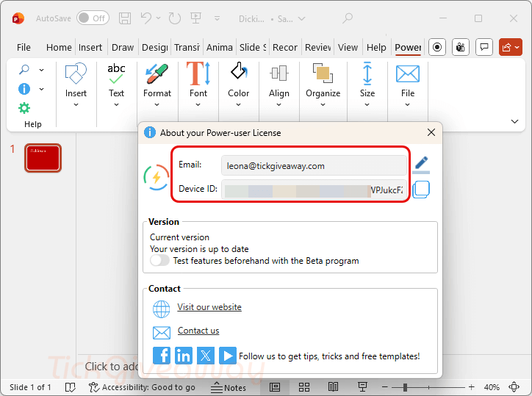Click the red Share button

click(x=510, y=47)
